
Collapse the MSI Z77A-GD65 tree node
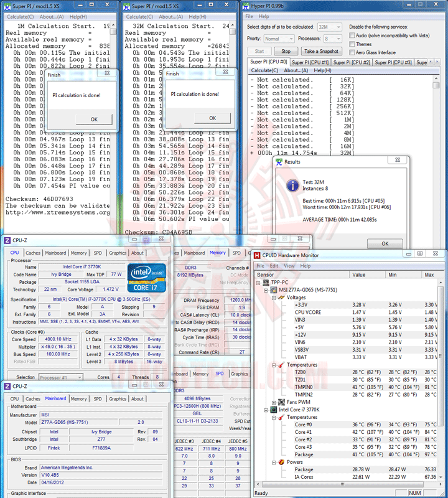pyautogui.click(x=266, y=290)
